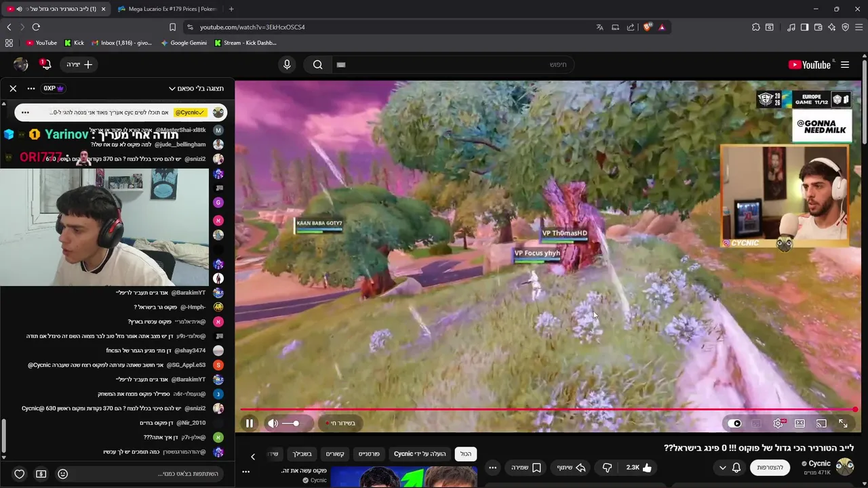Toggle the browser sidebar panel
Screen dimensions: 868x488
[804, 27]
